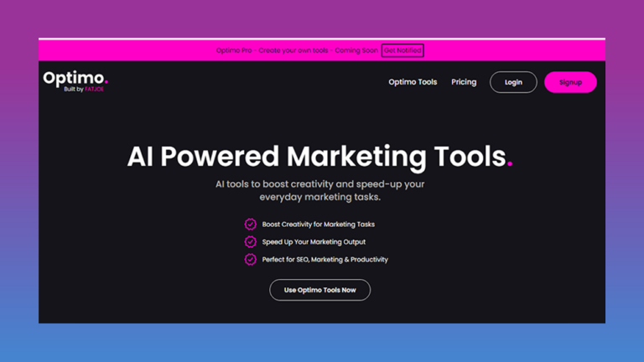Open the FATJOE link under logo
Image resolution: width=644 pixels, height=362 pixels.
(x=94, y=89)
